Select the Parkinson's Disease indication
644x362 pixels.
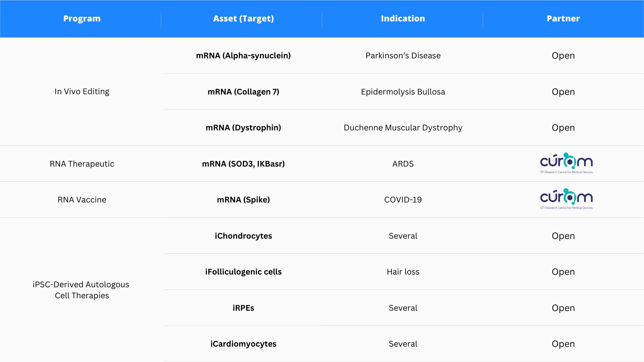click(x=403, y=56)
